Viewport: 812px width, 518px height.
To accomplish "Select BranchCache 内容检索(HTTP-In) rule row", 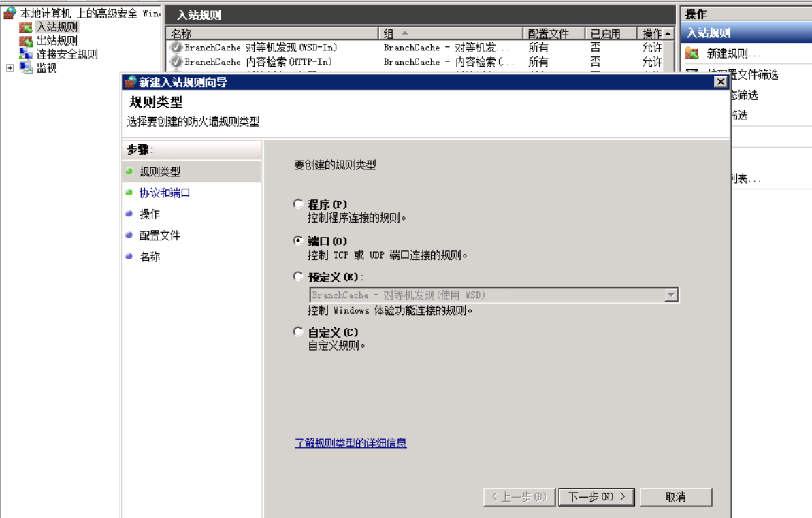I will point(415,62).
